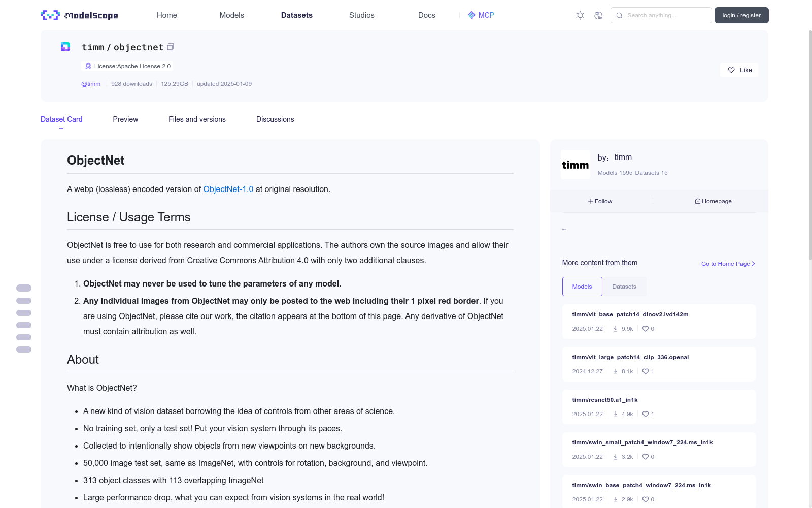This screenshot has width=812, height=508.
Task: Select Datasets in the top navigation
Action: (x=297, y=15)
